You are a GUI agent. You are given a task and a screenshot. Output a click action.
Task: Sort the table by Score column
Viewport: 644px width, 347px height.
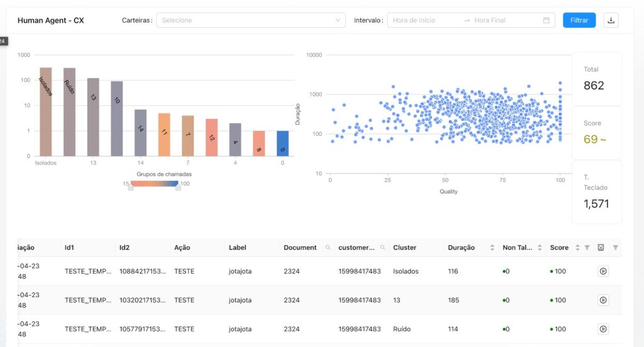577,247
